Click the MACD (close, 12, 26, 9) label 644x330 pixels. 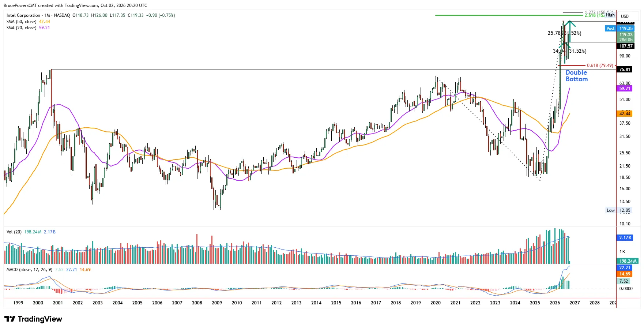pos(29,270)
